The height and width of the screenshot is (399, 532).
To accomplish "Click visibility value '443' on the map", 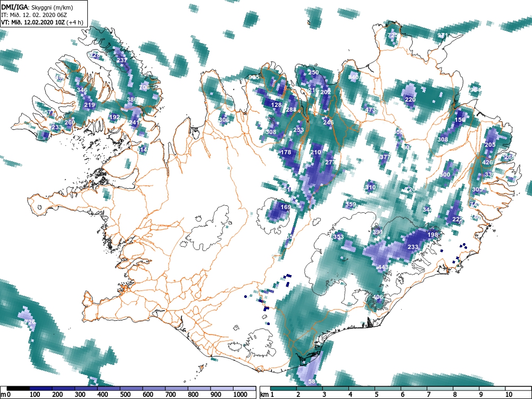I will (383, 267).
